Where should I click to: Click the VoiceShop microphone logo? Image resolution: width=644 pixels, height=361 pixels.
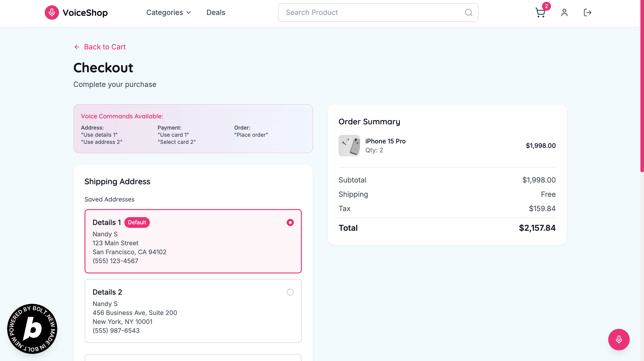(52, 13)
